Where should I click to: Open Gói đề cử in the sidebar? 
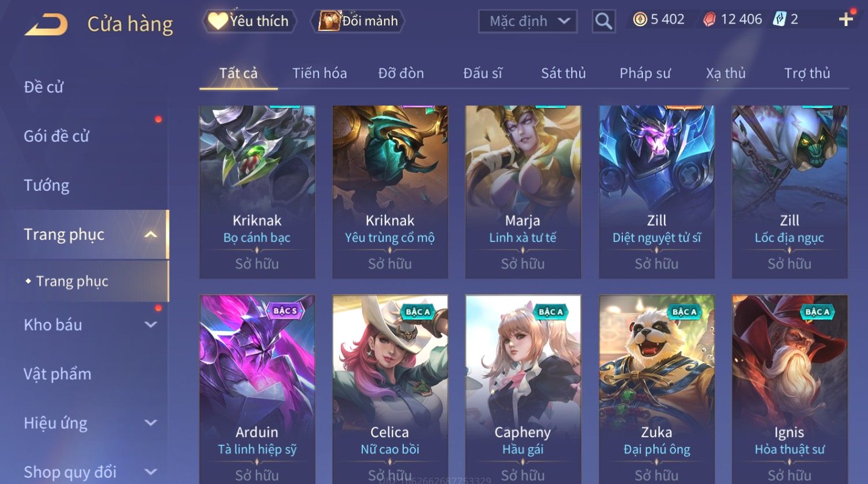point(57,137)
